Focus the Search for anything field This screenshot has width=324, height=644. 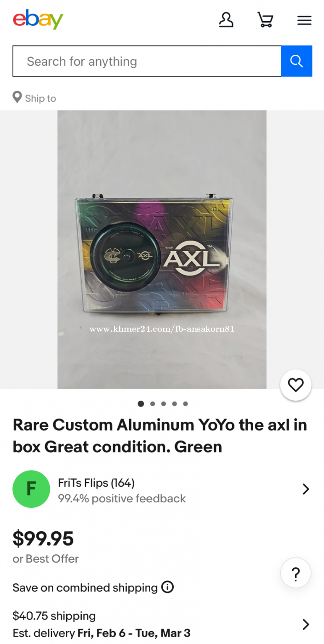pyautogui.click(x=147, y=61)
